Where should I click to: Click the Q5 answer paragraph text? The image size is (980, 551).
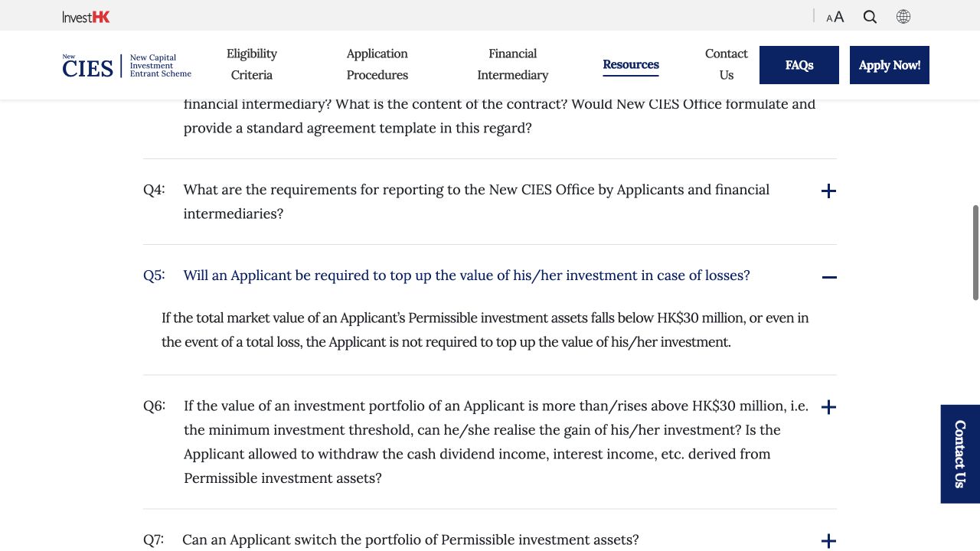[x=485, y=330]
